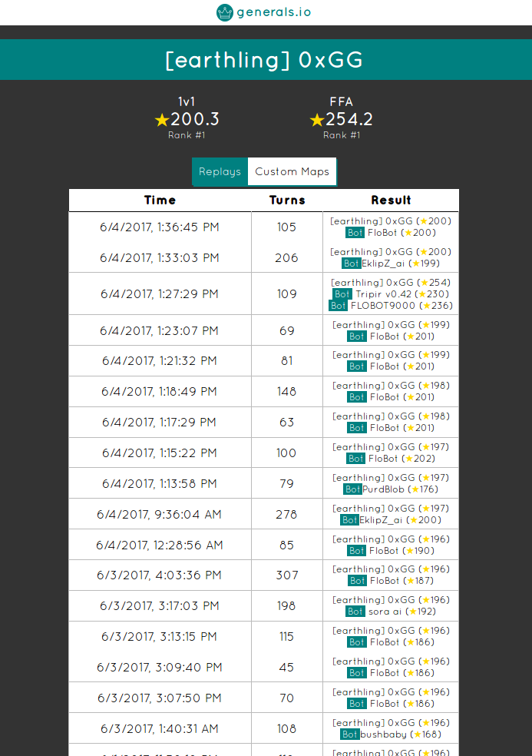Screen dimensions: 532x756
Task: Click the Result column header
Action: tap(391, 200)
